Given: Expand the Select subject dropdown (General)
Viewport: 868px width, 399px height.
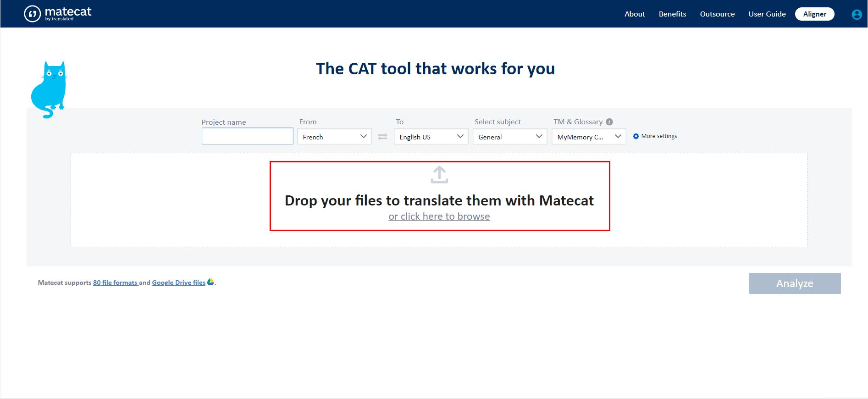Looking at the screenshot, I should point(510,137).
